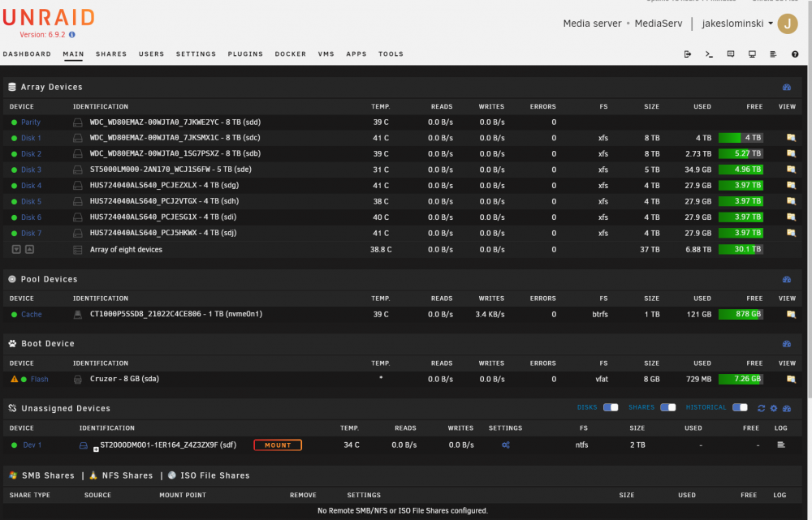Open the DOCKER tab
The image size is (812, 520).
291,54
